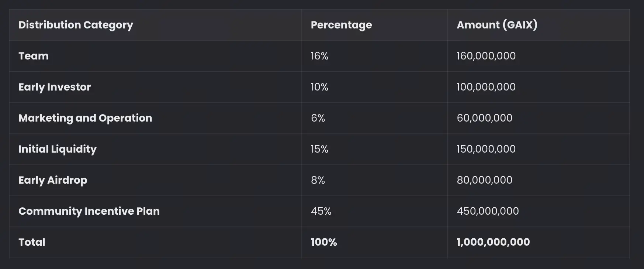Click the 45% percentage cell
644x269 pixels.
(x=321, y=211)
